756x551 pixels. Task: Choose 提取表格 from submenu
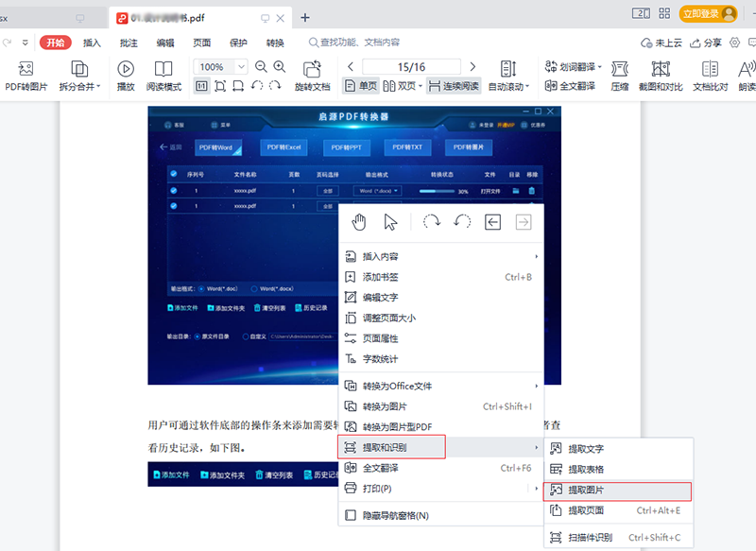(619, 469)
